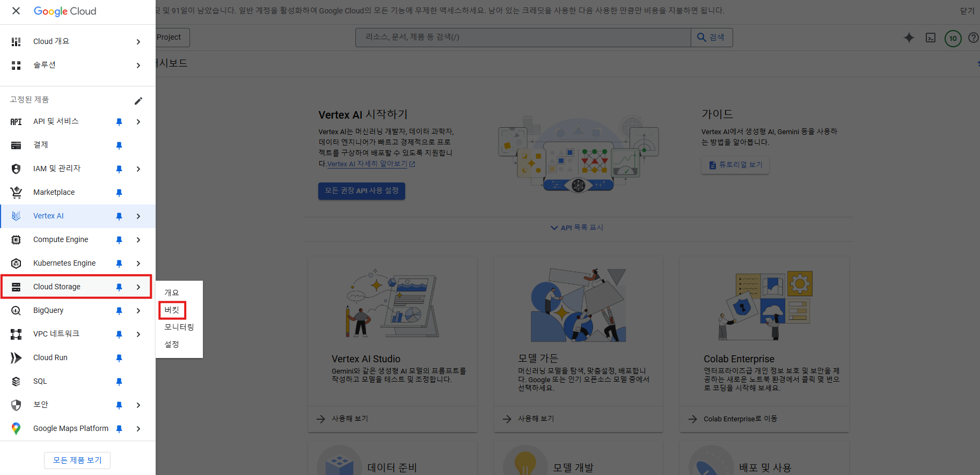Click the BigQuery icon

(x=16, y=310)
